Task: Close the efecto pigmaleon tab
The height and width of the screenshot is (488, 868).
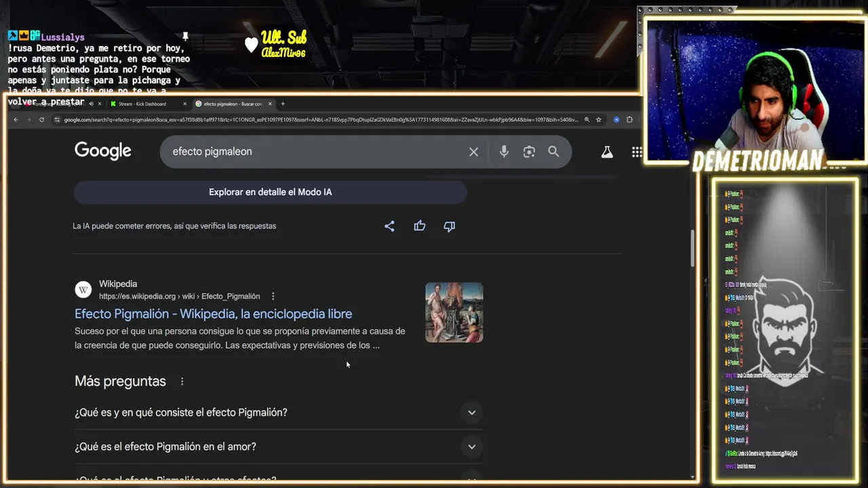Action: point(270,104)
